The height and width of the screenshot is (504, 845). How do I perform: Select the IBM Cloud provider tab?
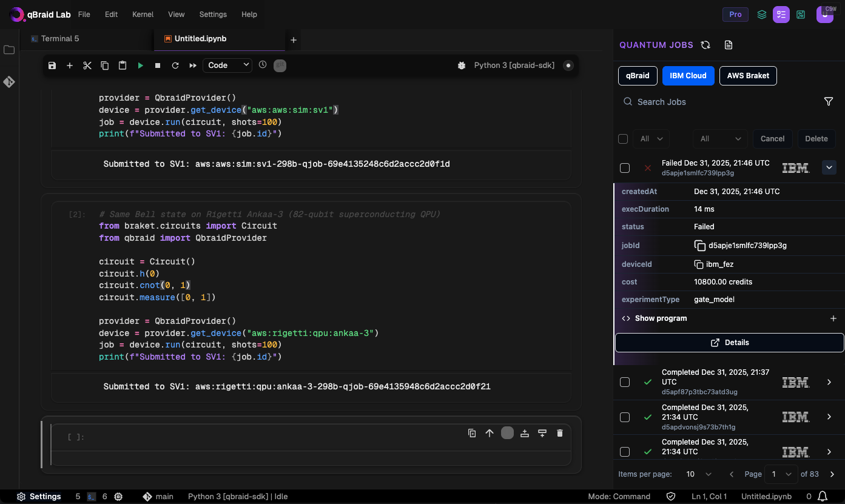[x=688, y=76]
